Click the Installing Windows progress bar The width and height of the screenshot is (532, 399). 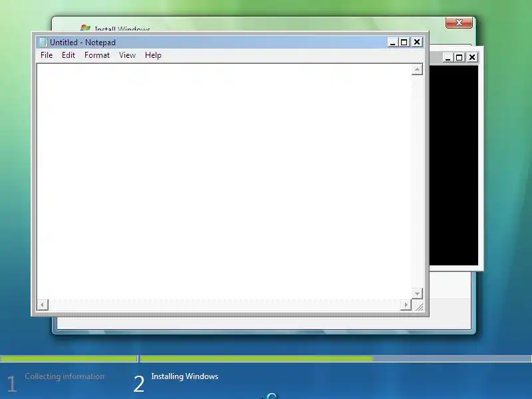click(336, 358)
